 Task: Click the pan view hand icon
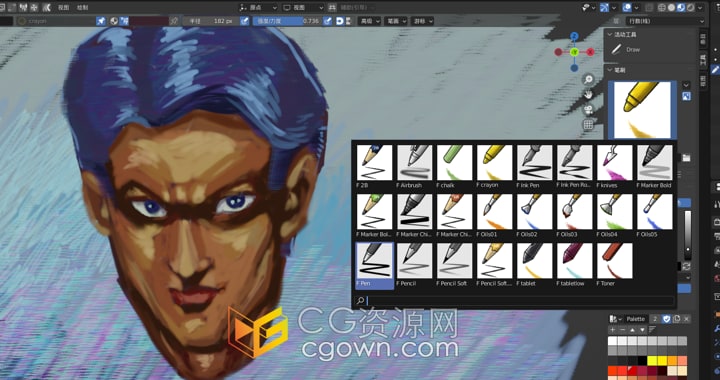click(588, 95)
